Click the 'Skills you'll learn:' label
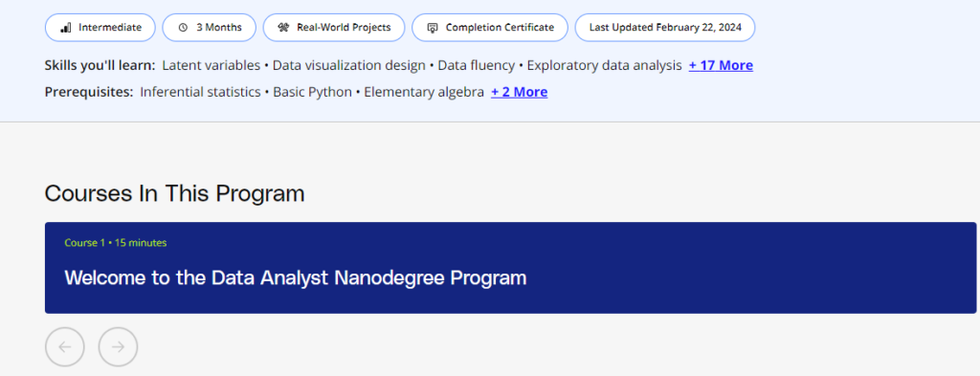The image size is (980, 376). click(x=100, y=65)
